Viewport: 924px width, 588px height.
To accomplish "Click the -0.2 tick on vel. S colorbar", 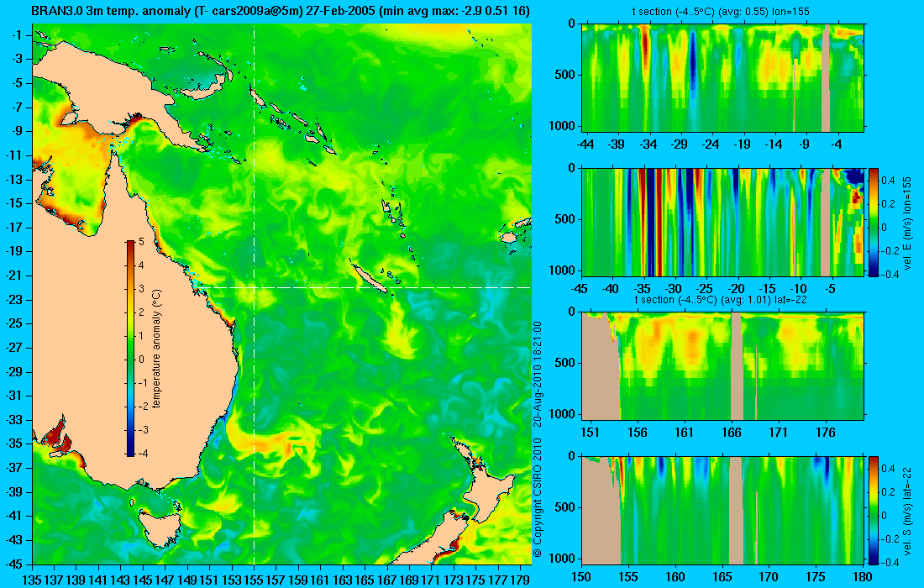I will [888, 538].
